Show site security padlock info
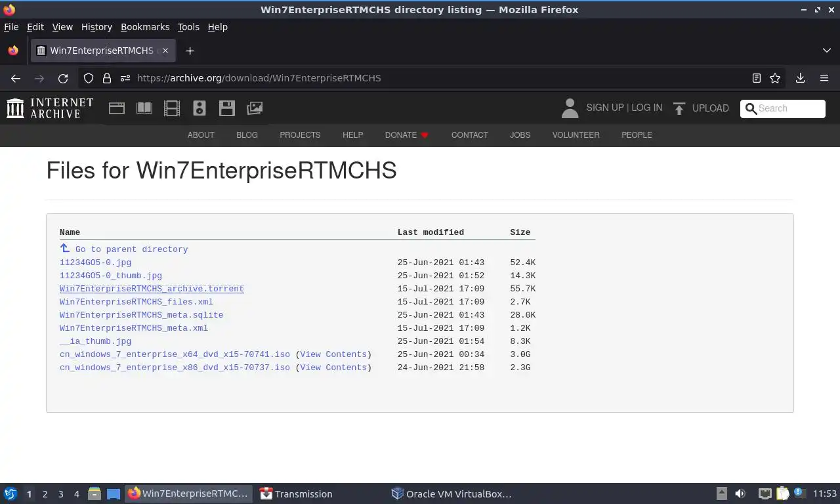This screenshot has height=504, width=840. click(107, 78)
